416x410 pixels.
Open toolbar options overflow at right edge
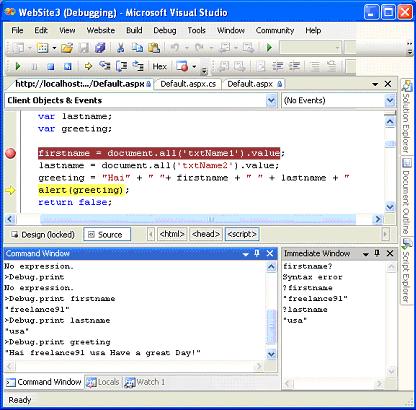click(x=410, y=49)
